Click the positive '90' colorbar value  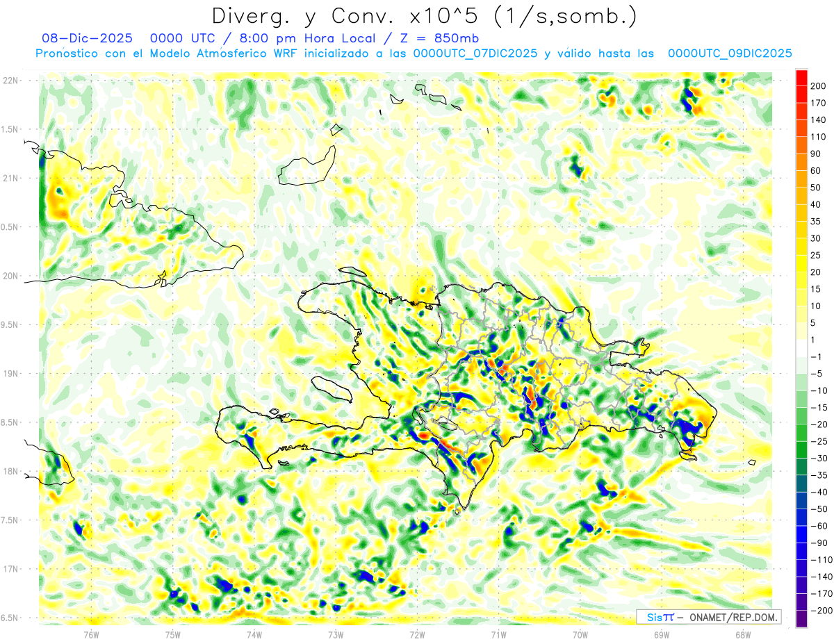pyautogui.click(x=816, y=154)
